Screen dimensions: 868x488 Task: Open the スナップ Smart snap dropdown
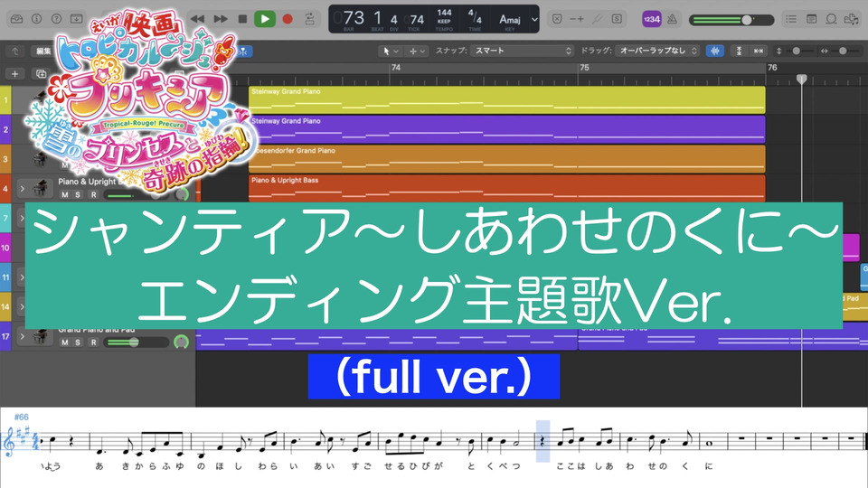click(522, 51)
